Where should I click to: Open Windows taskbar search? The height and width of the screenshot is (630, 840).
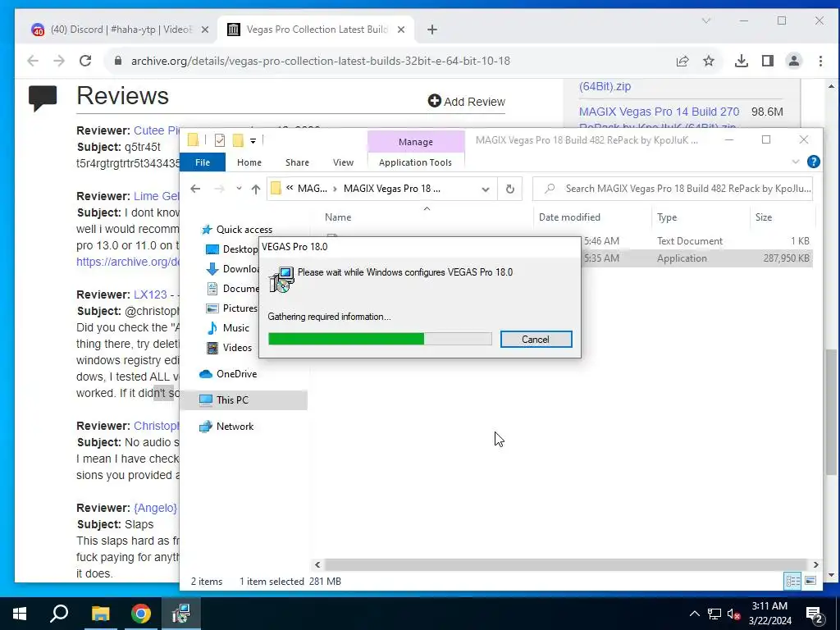[x=59, y=614]
